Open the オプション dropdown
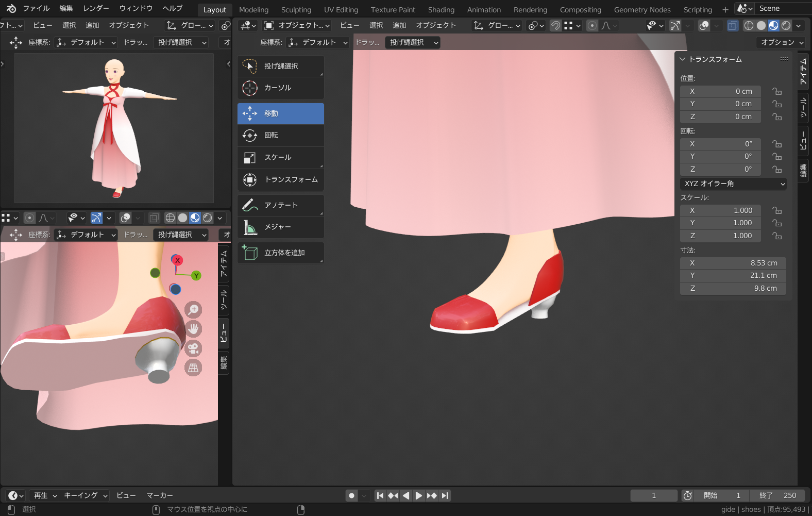 781,43
